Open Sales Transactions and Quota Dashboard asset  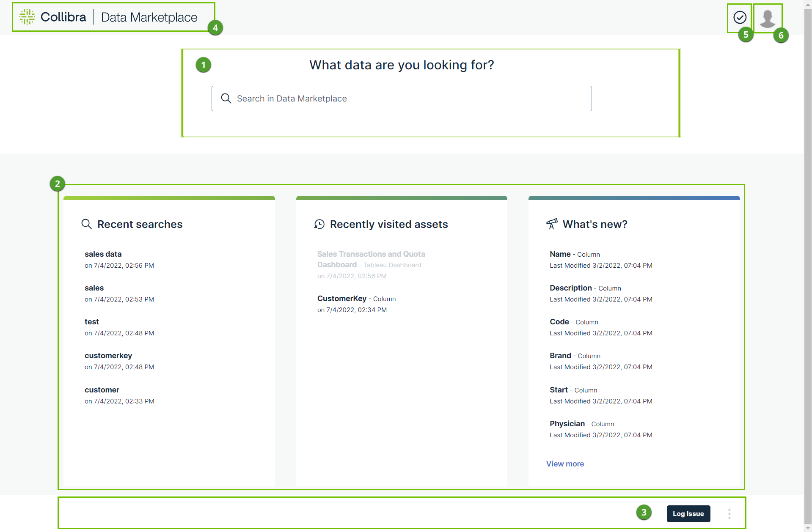tap(371, 259)
